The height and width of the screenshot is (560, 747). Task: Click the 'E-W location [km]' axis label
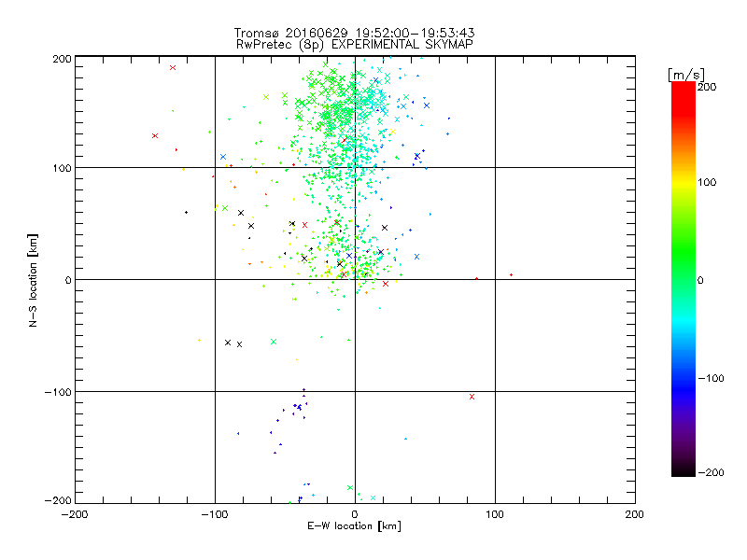[354, 526]
